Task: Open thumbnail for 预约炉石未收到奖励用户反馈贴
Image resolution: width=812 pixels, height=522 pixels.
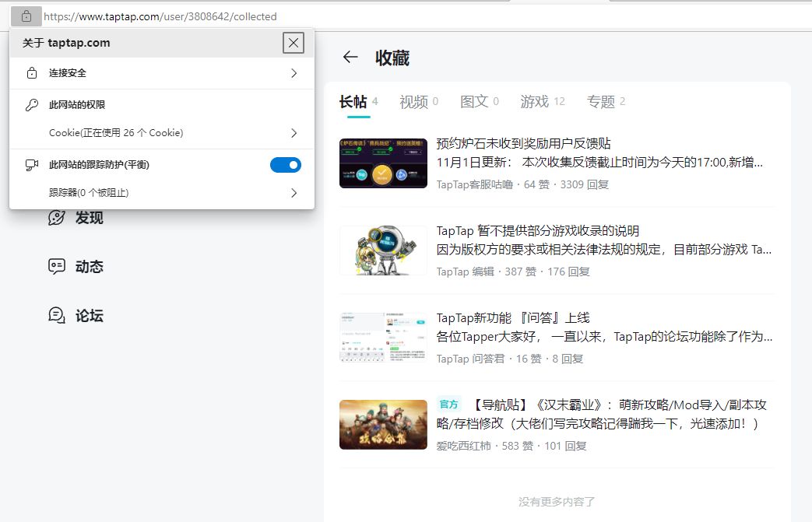Action: [x=383, y=163]
